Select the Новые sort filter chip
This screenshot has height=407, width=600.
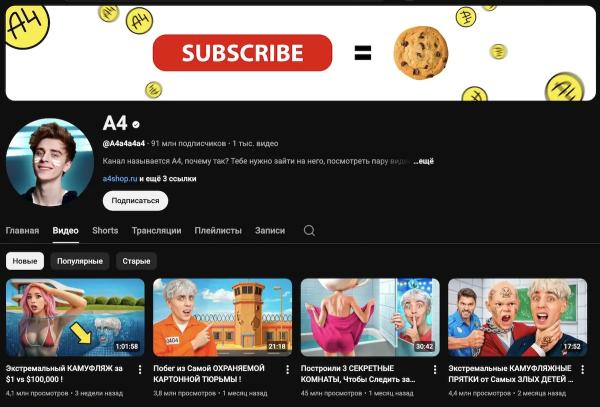pos(25,261)
